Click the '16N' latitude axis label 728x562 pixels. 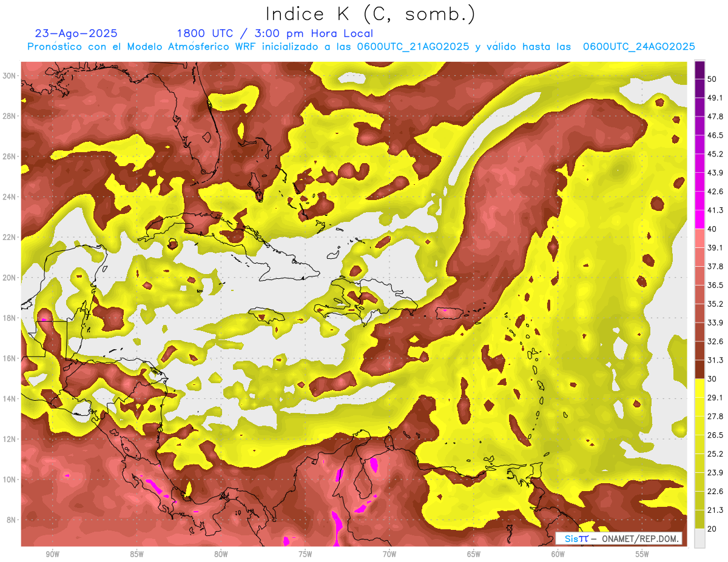pos(10,358)
